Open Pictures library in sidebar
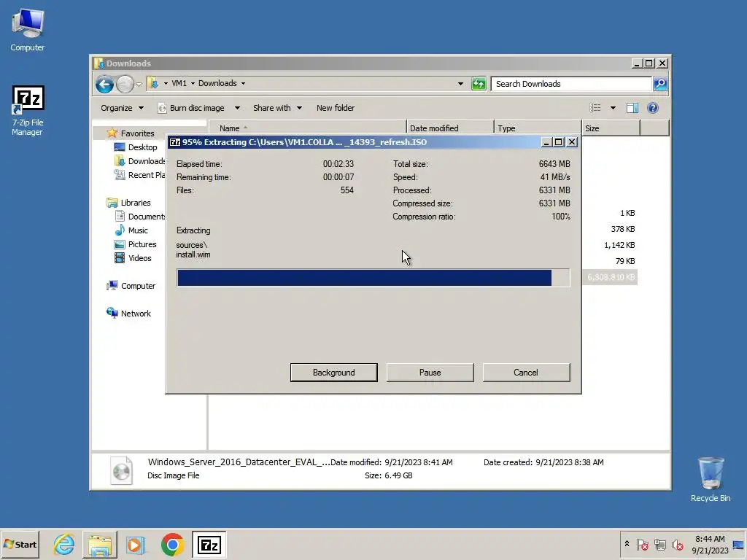This screenshot has width=747, height=560. [142, 244]
